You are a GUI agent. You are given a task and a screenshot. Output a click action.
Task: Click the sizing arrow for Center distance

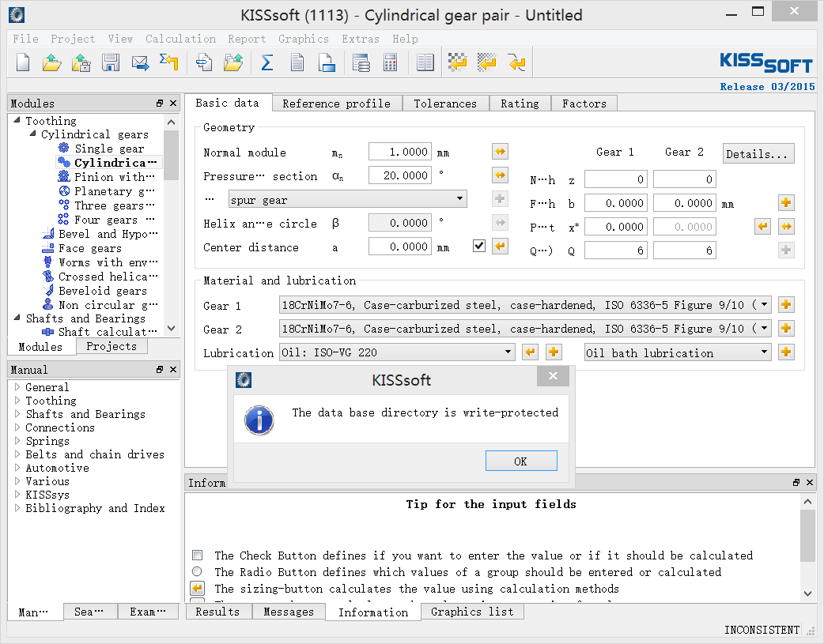(501, 246)
